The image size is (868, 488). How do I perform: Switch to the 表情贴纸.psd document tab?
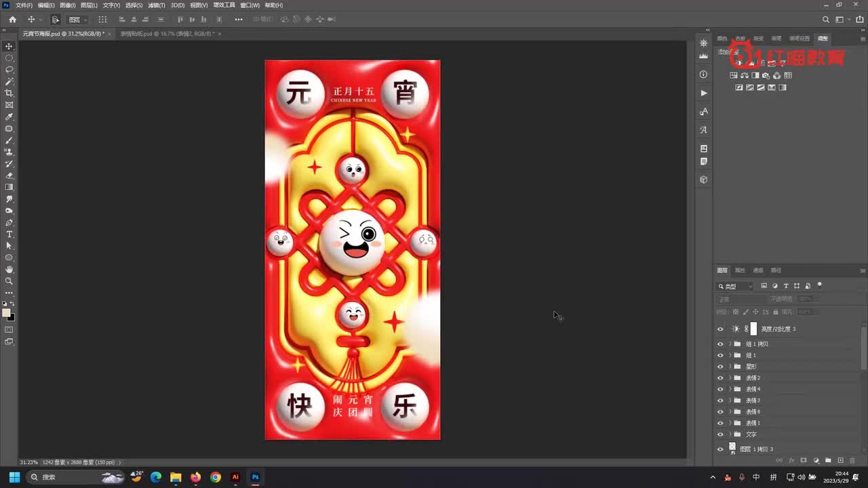tap(167, 33)
